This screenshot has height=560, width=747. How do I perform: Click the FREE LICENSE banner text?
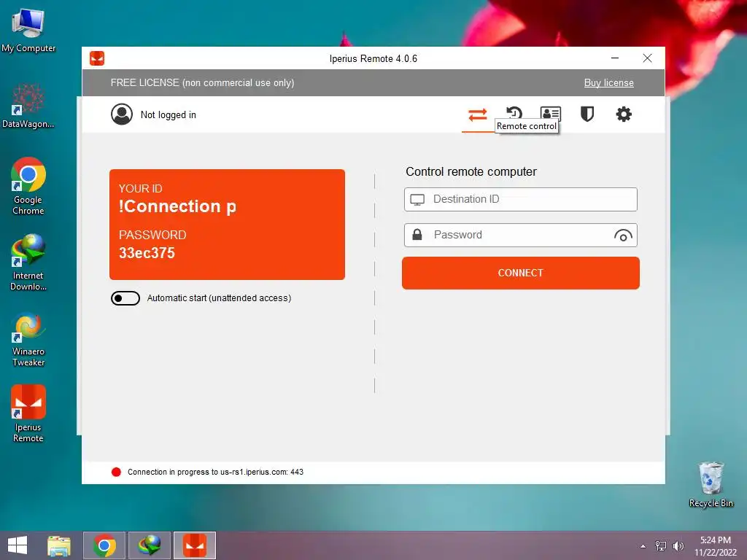(203, 83)
